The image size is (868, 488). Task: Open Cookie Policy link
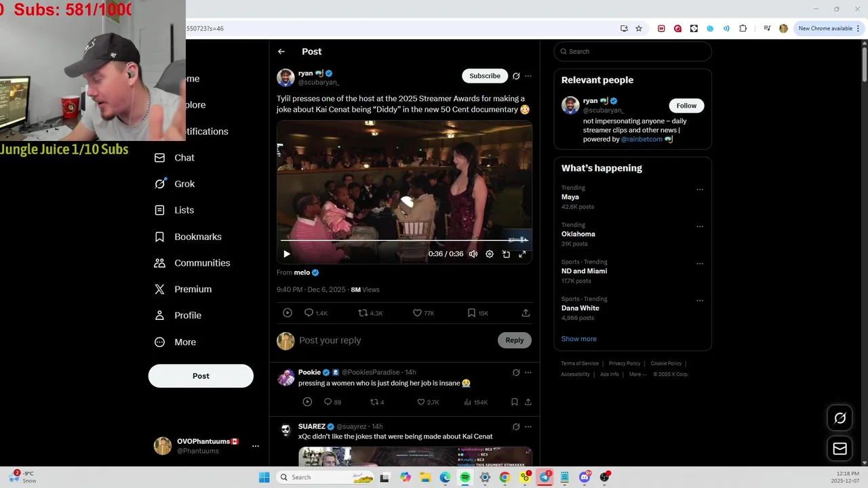click(666, 363)
